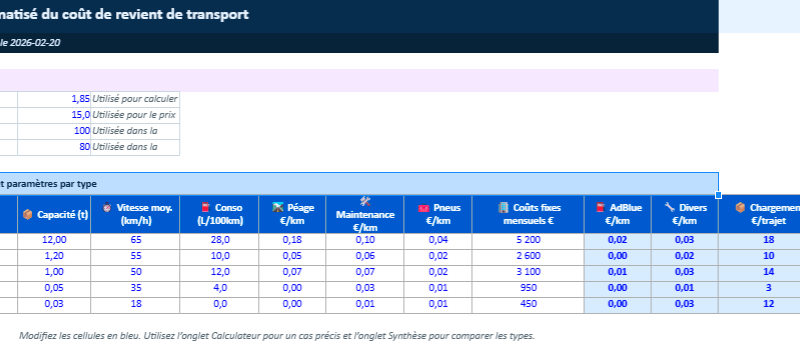
Task: Click the red icon beside Pneus header
Action: [x=424, y=208]
